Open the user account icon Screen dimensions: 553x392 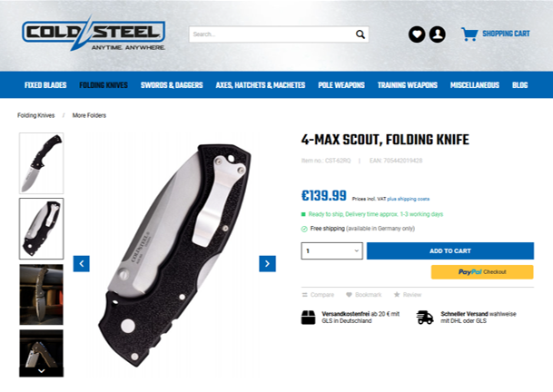point(438,34)
